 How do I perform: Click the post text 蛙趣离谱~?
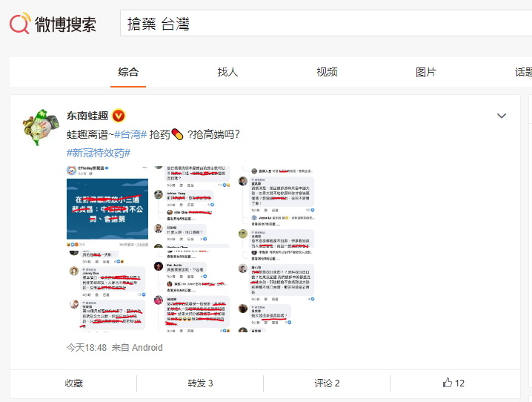90,134
